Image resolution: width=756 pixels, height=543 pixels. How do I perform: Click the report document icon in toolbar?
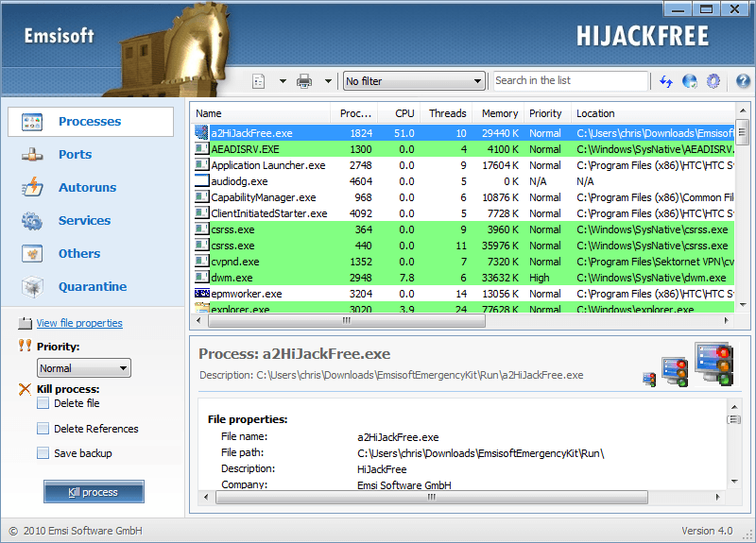259,81
